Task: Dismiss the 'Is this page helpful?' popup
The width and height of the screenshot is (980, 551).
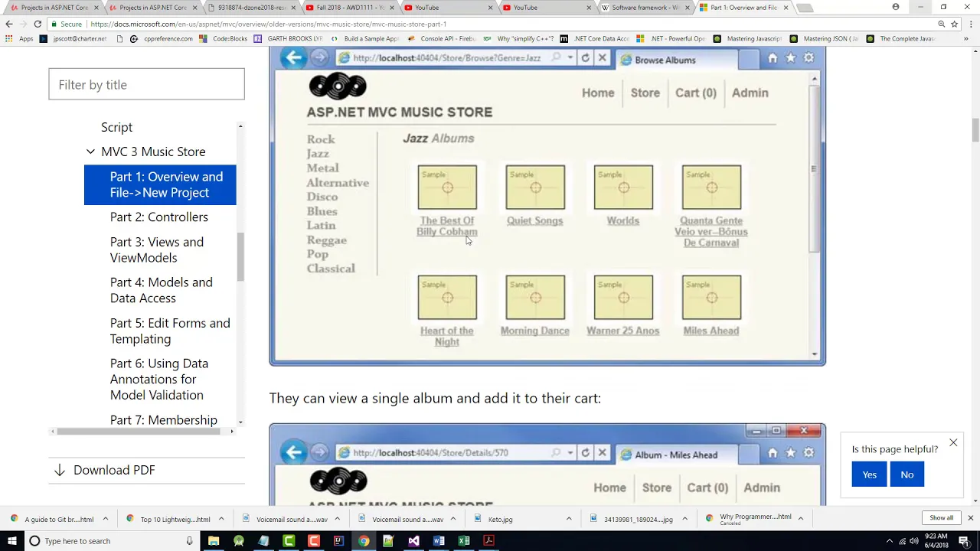Action: click(x=953, y=442)
